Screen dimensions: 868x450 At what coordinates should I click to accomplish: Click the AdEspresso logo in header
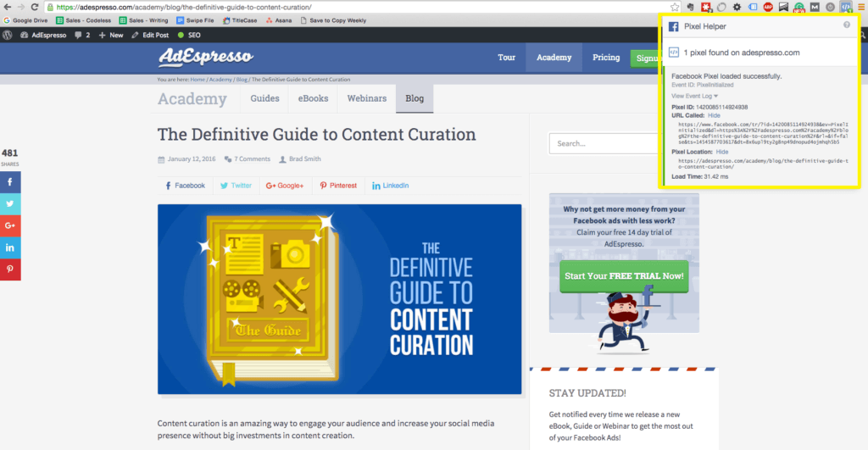click(205, 57)
